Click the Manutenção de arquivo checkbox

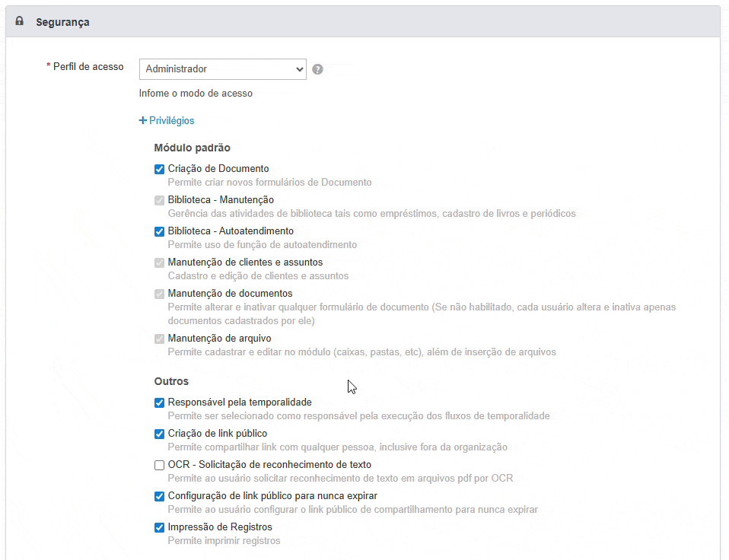click(x=159, y=339)
